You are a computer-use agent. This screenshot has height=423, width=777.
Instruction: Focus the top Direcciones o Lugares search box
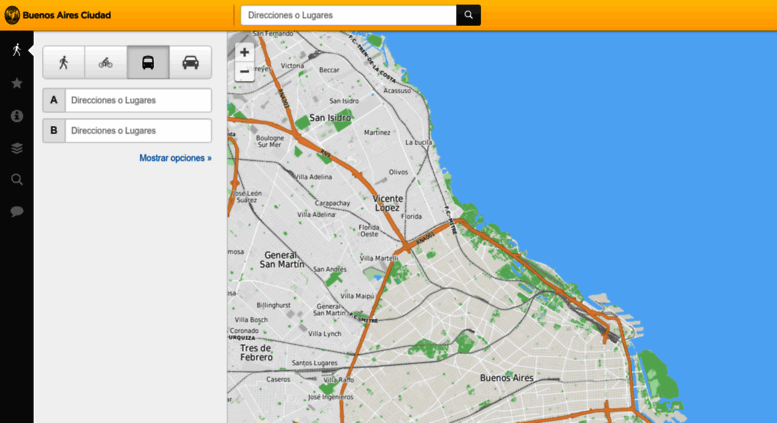coord(348,15)
